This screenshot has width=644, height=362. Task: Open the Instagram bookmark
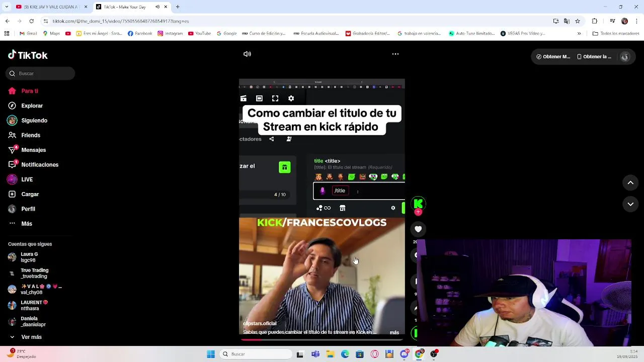[170, 34]
